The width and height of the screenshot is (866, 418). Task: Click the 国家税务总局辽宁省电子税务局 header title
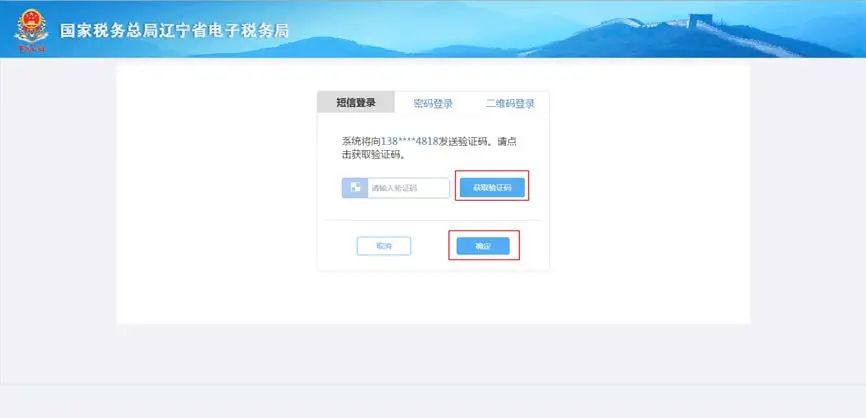pos(174,30)
